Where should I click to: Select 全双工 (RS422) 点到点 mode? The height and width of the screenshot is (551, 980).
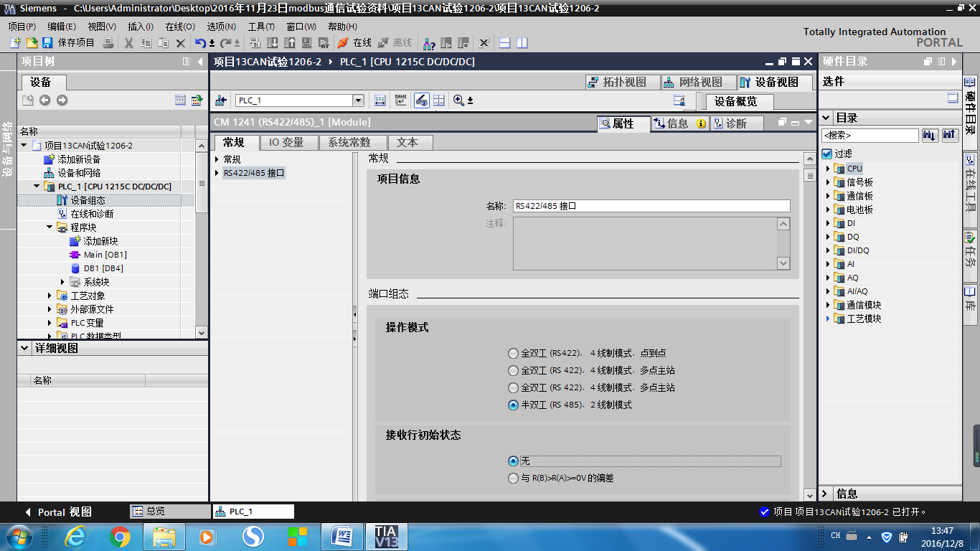(513, 354)
